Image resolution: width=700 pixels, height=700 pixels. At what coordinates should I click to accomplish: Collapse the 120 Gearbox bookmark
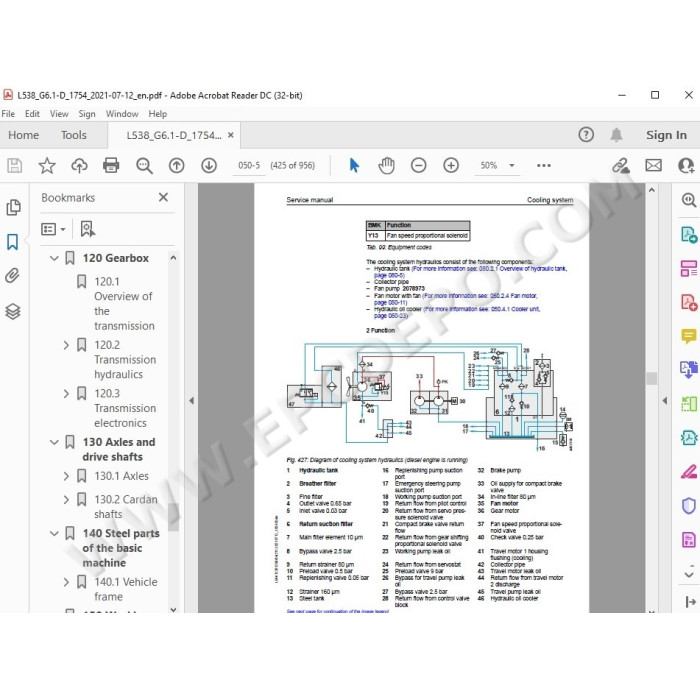pyautogui.click(x=54, y=258)
